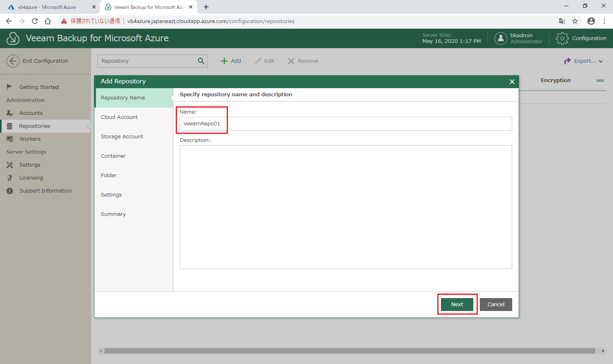Open Support Information in the sidebar
The width and height of the screenshot is (613, 364).
tap(45, 190)
